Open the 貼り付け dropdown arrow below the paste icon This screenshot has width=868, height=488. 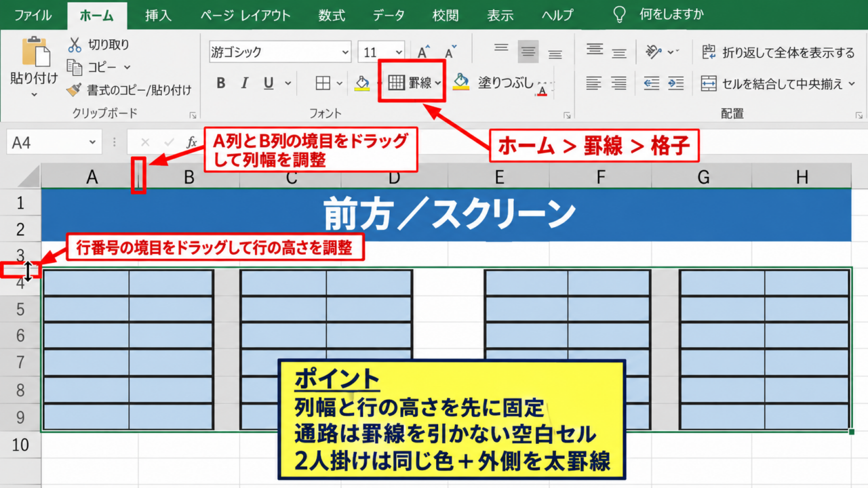point(35,94)
